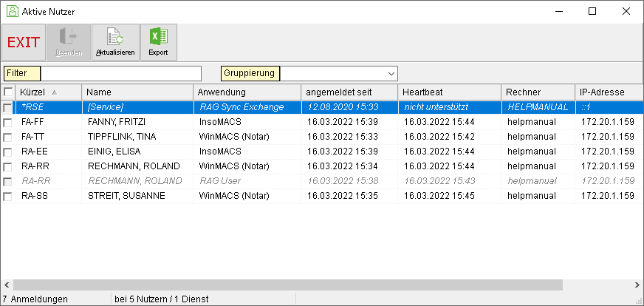Screen dimensions: 644x306
Task: Click the Aktive Nutzer window icon
Action: coord(13,12)
